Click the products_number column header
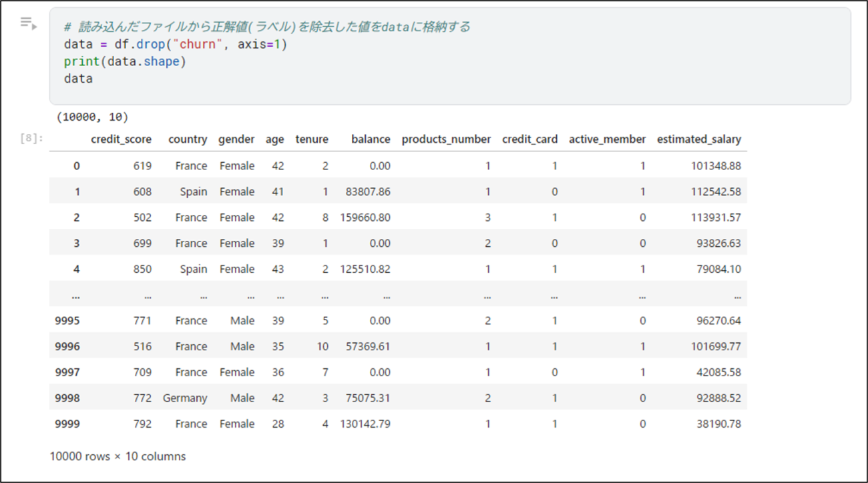 pyautogui.click(x=446, y=139)
